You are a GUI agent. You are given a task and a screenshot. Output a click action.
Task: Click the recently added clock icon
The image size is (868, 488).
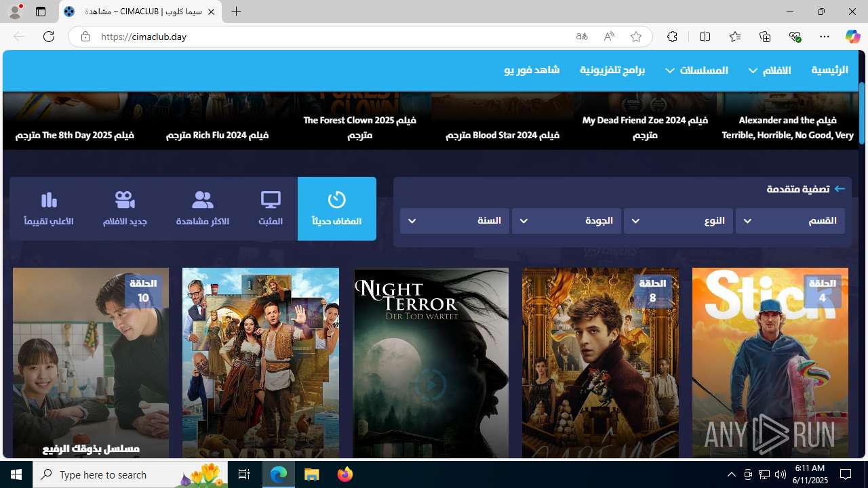click(x=337, y=199)
